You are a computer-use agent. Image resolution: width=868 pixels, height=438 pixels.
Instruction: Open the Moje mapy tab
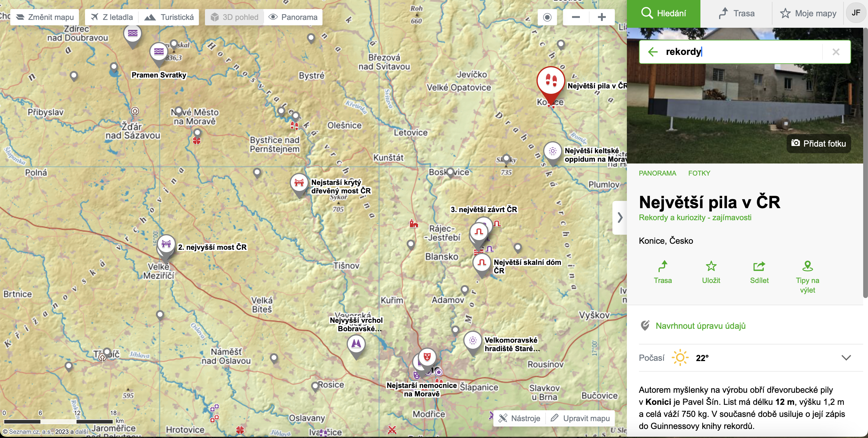click(808, 14)
